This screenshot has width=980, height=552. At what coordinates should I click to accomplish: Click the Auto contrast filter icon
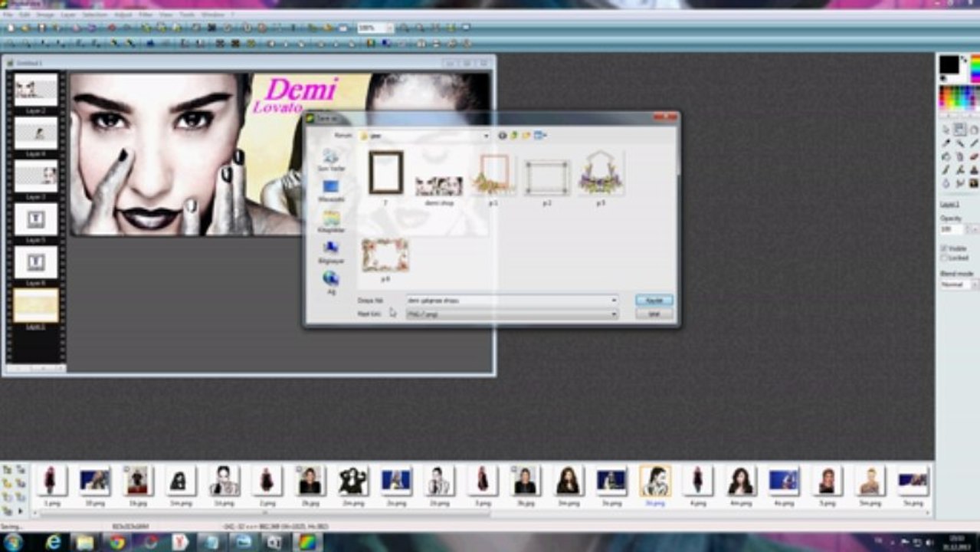[26, 44]
